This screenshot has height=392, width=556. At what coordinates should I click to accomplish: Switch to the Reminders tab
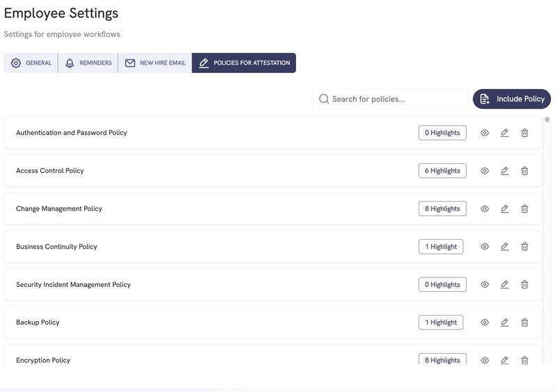[x=88, y=63]
